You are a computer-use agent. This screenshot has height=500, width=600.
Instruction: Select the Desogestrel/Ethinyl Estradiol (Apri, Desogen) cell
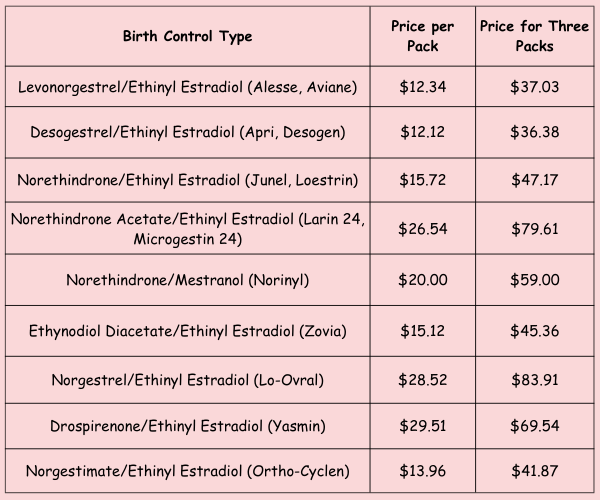click(x=187, y=134)
